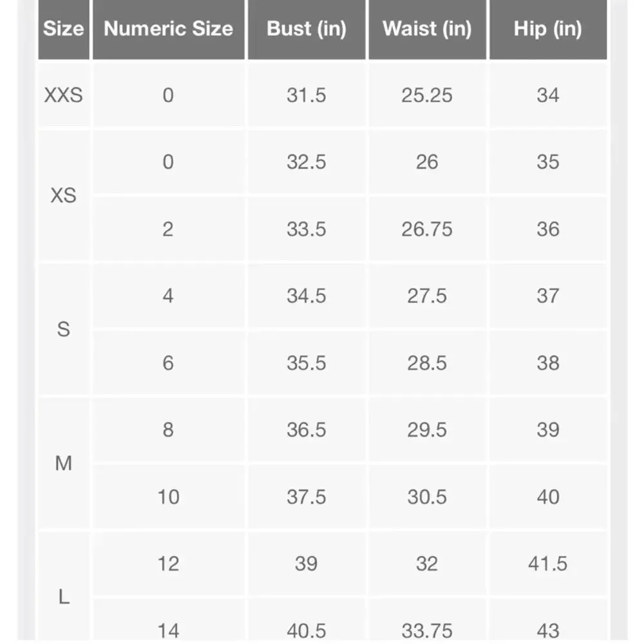Screen dimensions: 644x644
Task: Select the S size label cell
Action: pos(64,329)
